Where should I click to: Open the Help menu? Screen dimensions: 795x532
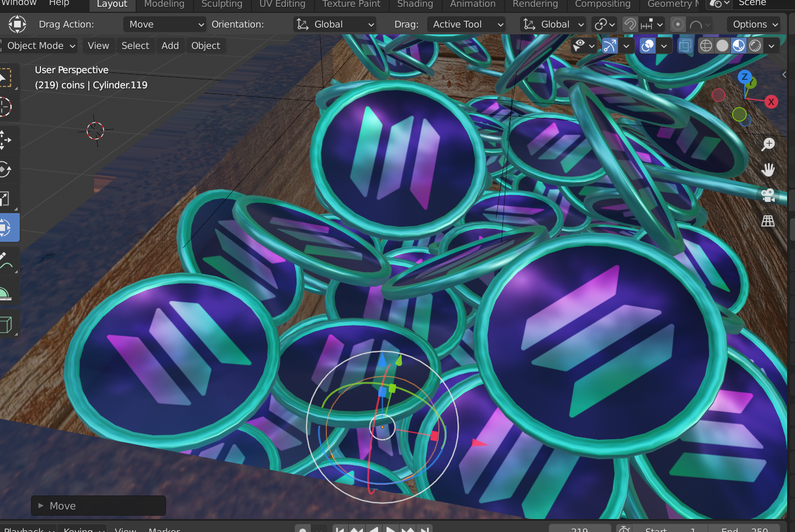[59, 3]
